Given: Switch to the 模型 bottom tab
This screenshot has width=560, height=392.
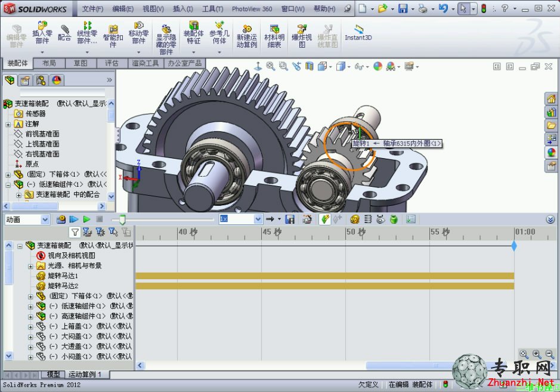Looking at the screenshot, I should 53,374.
